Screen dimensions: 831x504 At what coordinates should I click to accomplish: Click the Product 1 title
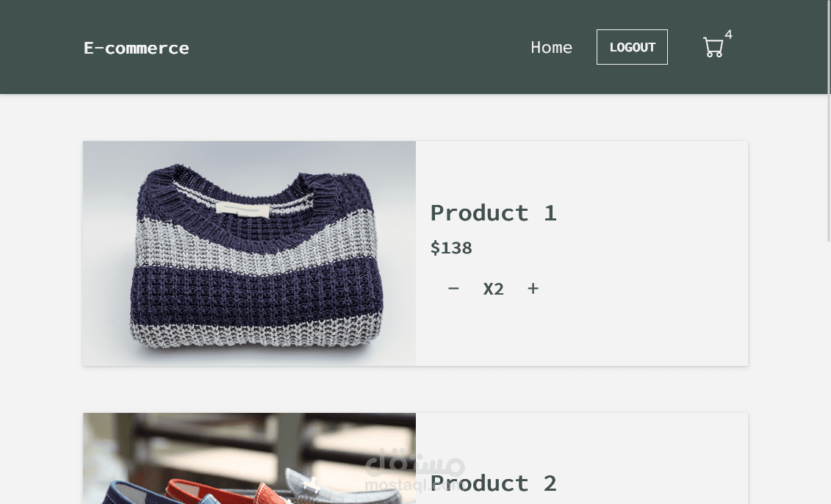(x=493, y=213)
